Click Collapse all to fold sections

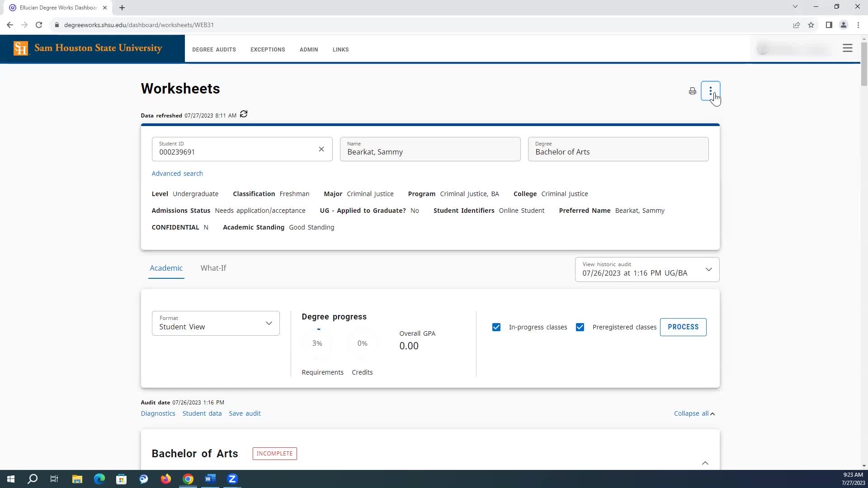[694, 413]
